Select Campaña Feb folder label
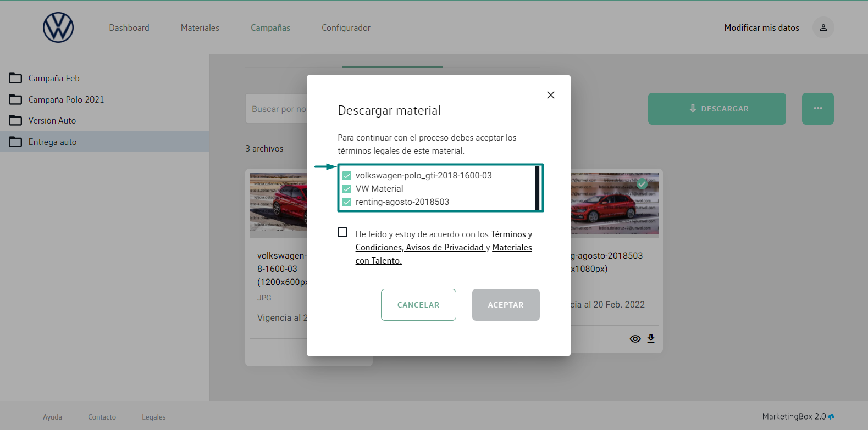This screenshot has height=430, width=868. tap(54, 79)
